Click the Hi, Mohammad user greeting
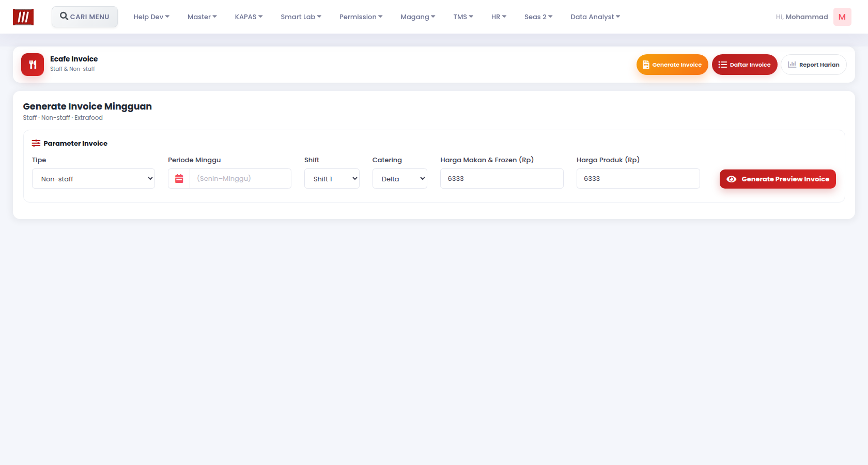868x465 pixels. (x=802, y=17)
